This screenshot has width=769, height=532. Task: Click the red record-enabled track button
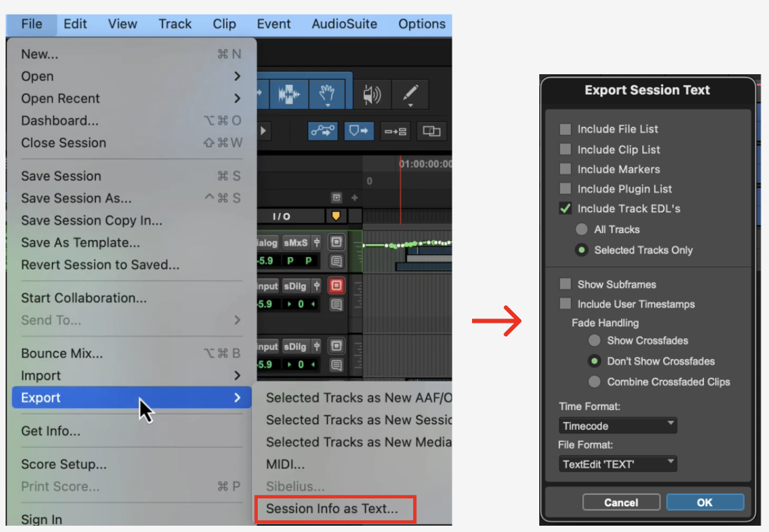click(x=337, y=286)
